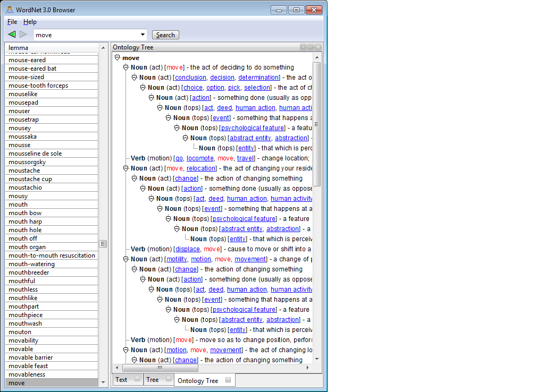The image size is (536, 392).
Task: Close the Ontology Tree panel with its X
Action: click(318, 47)
